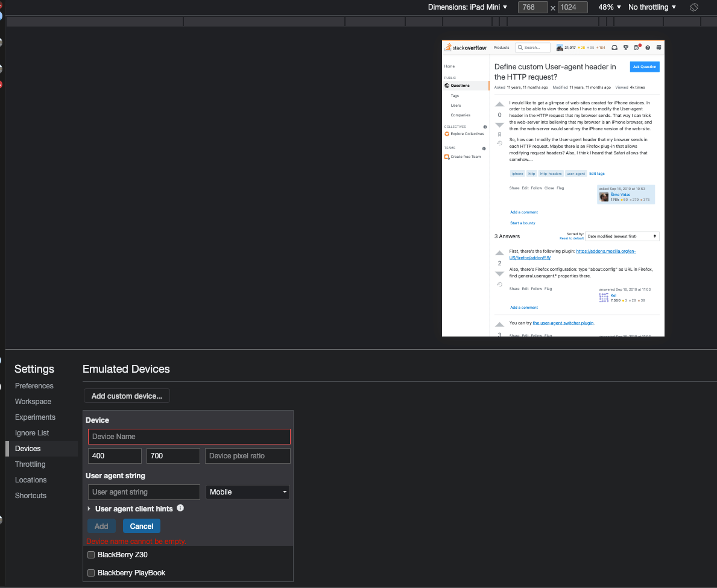
Task: Open the review queues icon
Action: click(637, 48)
